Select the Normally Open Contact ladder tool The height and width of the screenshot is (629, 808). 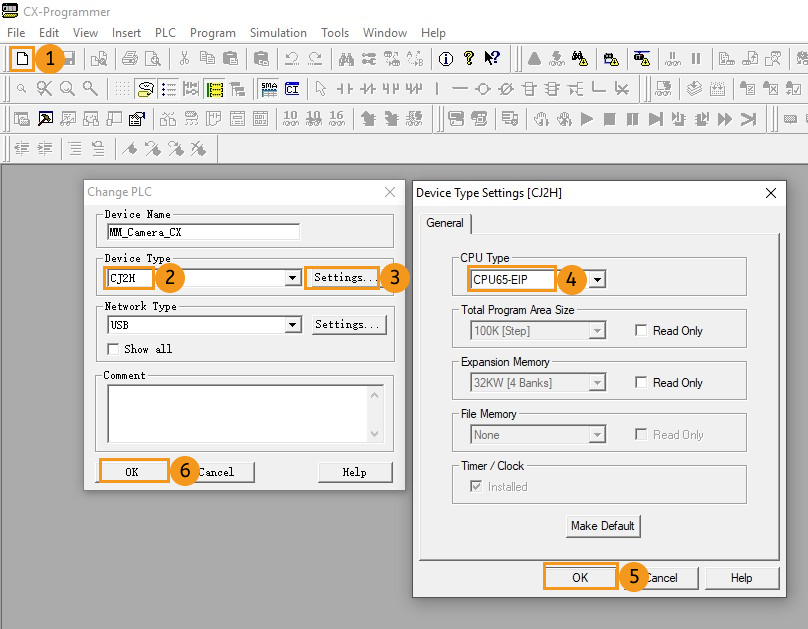(344, 91)
